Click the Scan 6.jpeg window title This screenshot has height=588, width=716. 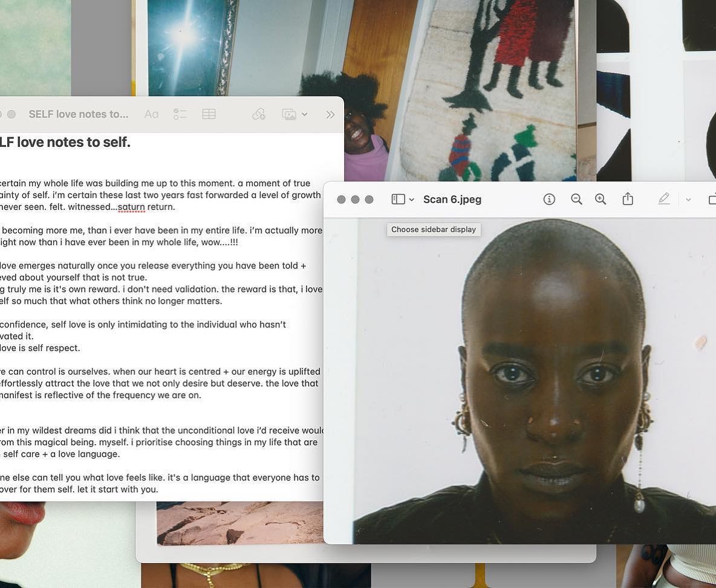452,199
